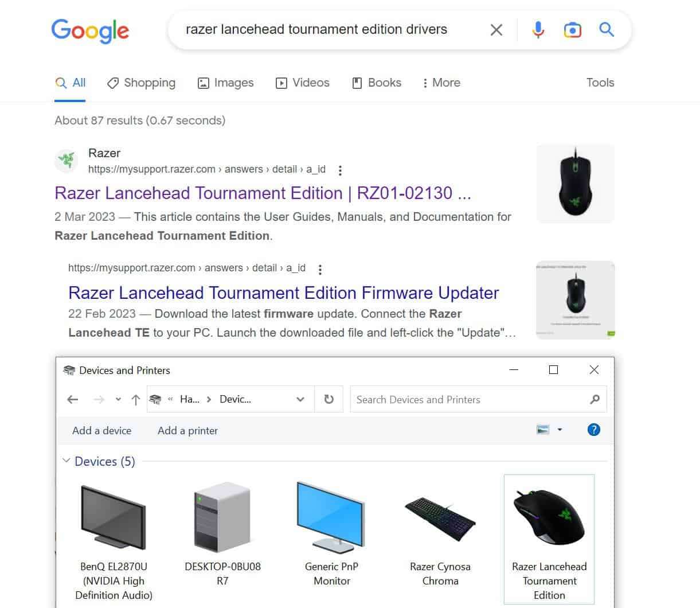The width and height of the screenshot is (700, 608).
Task: Clear the search query with the X icon
Action: coord(496,30)
